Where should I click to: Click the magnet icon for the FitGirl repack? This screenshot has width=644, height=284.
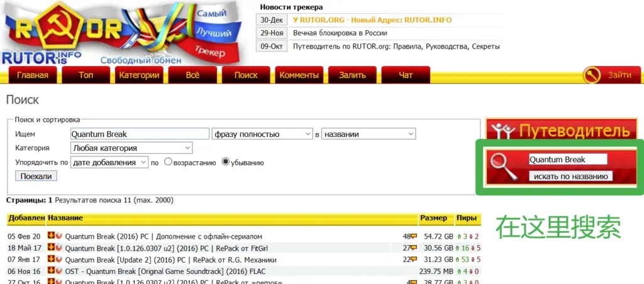click(59, 248)
